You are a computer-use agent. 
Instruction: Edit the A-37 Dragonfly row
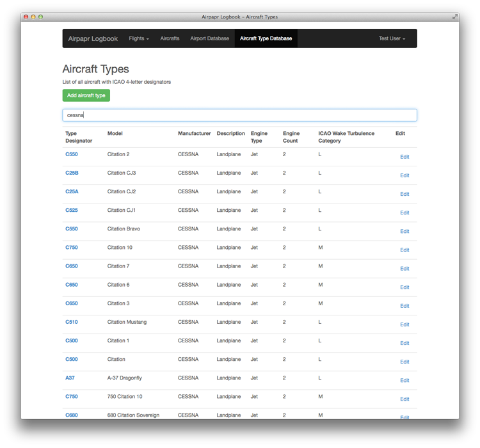404,381
